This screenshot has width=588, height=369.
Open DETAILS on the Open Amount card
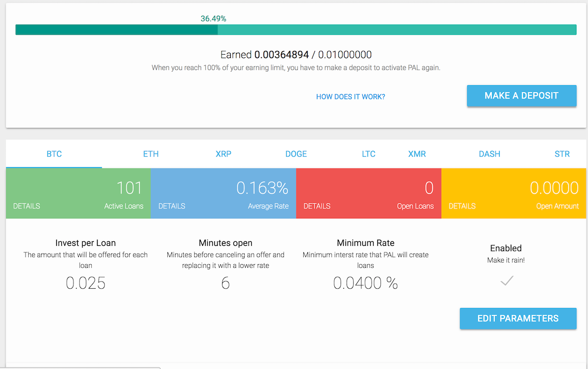coord(462,206)
